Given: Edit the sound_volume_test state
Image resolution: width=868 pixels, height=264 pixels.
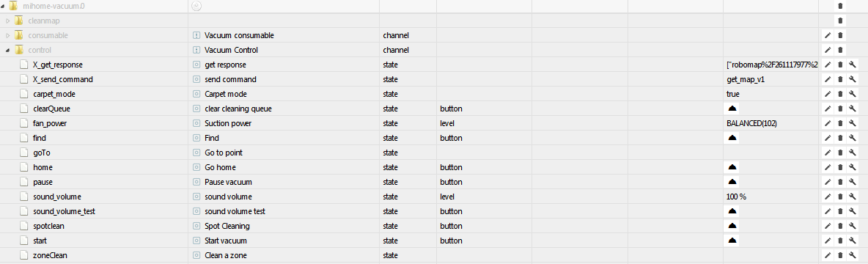Looking at the screenshot, I should 828,211.
